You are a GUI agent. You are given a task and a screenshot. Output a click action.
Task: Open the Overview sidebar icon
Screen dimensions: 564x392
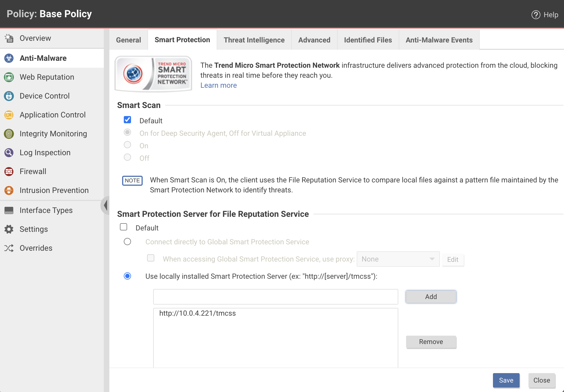(9, 38)
